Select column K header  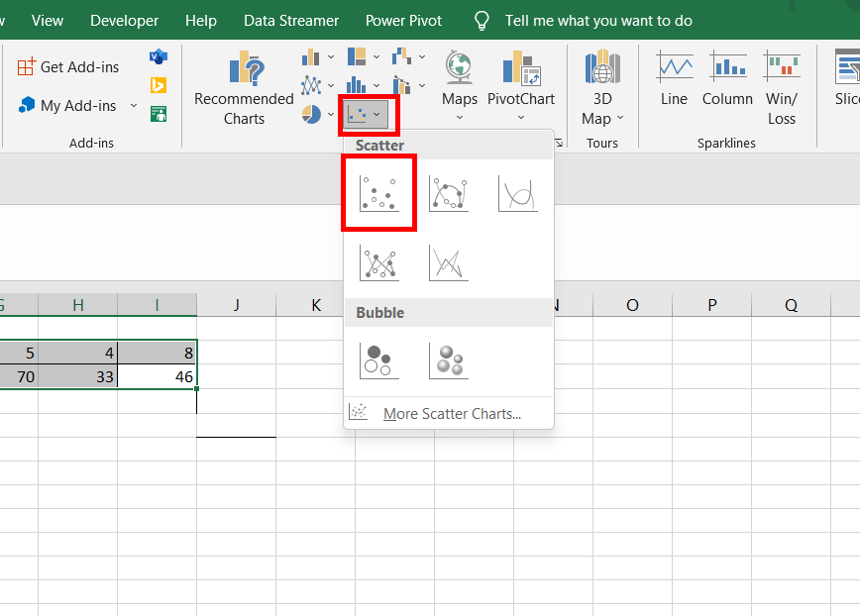[316, 305]
